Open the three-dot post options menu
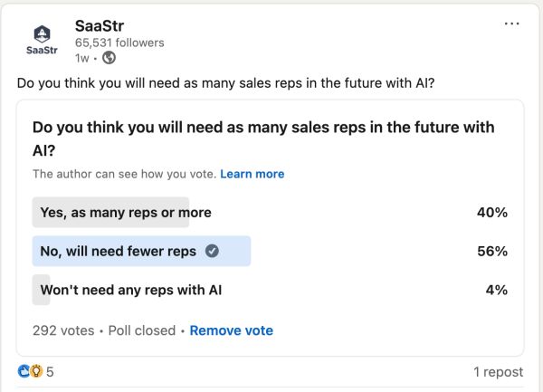Screen dimensions: 543x392 coord(511,24)
